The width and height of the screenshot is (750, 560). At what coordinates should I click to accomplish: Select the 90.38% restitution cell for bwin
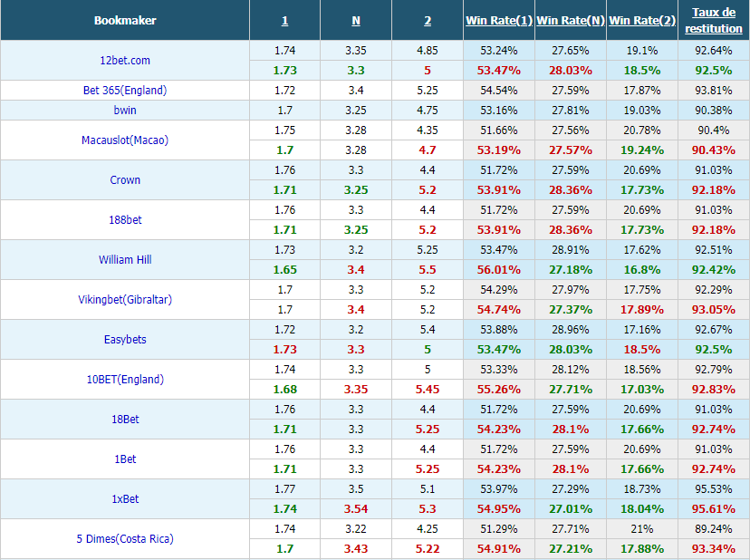(x=714, y=110)
